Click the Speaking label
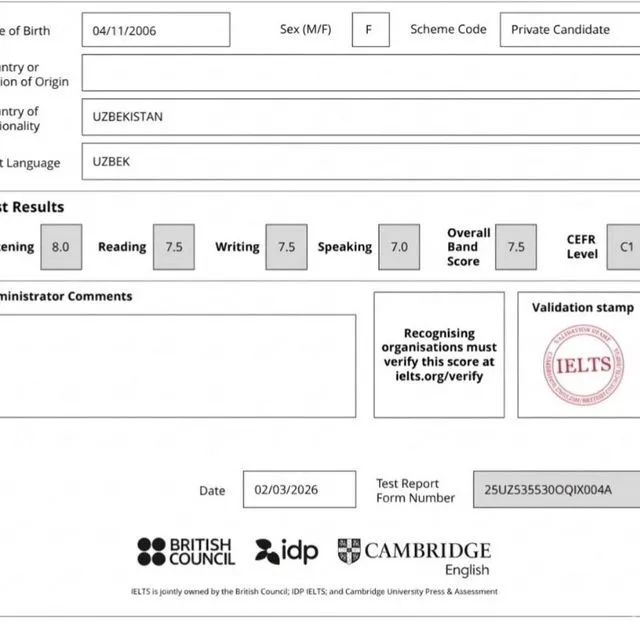640x640 pixels. [344, 247]
